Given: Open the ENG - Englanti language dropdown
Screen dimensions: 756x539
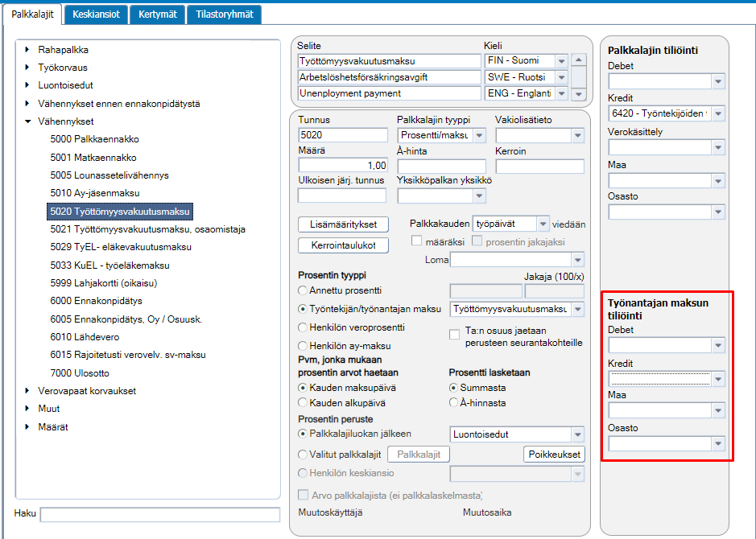Looking at the screenshot, I should coord(561,93).
